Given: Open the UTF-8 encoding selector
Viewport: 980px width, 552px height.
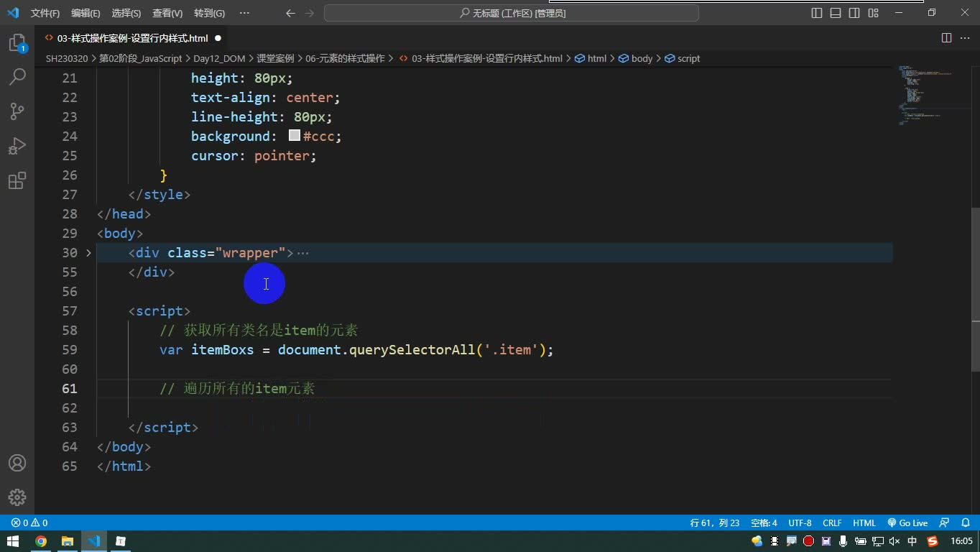Looking at the screenshot, I should click(x=800, y=523).
